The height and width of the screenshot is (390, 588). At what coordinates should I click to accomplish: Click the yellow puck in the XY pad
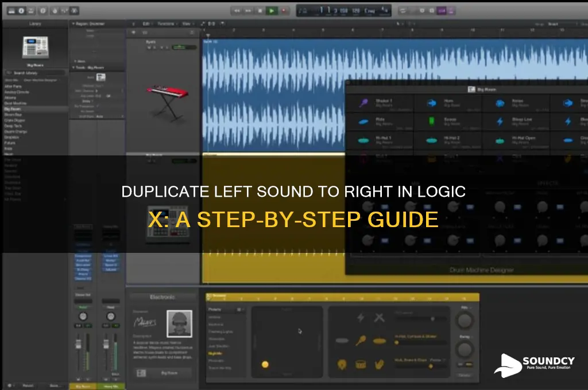[265, 364]
